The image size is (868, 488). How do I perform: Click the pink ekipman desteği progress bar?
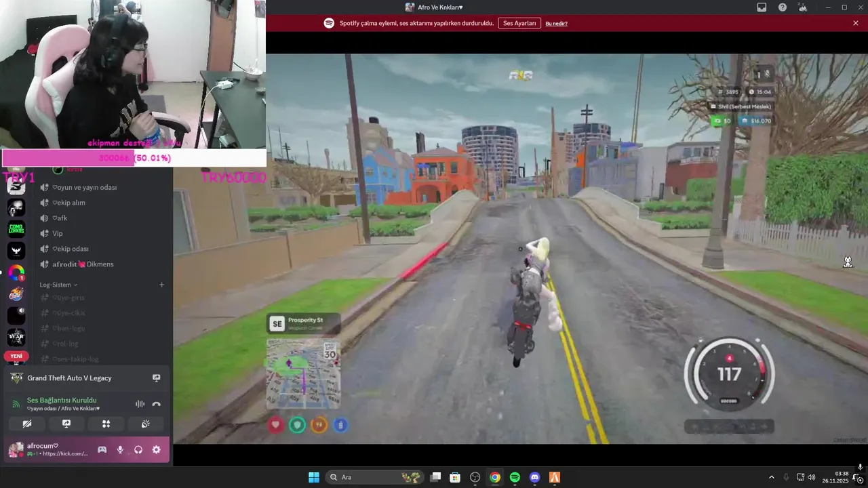point(134,158)
